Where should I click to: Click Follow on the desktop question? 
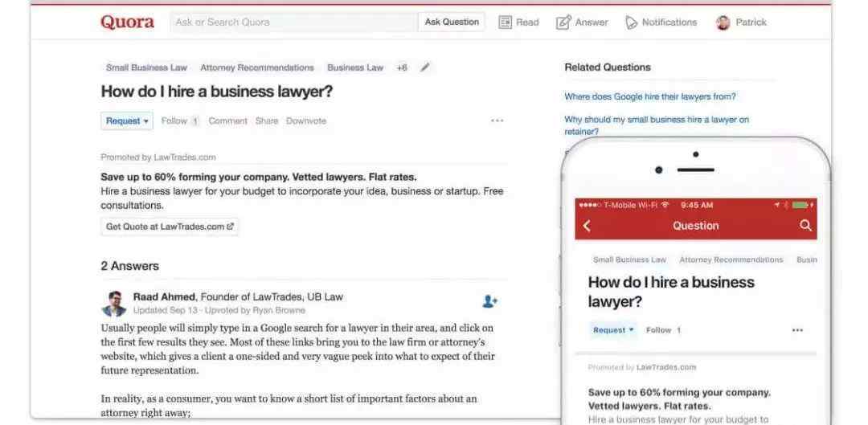[x=174, y=121]
